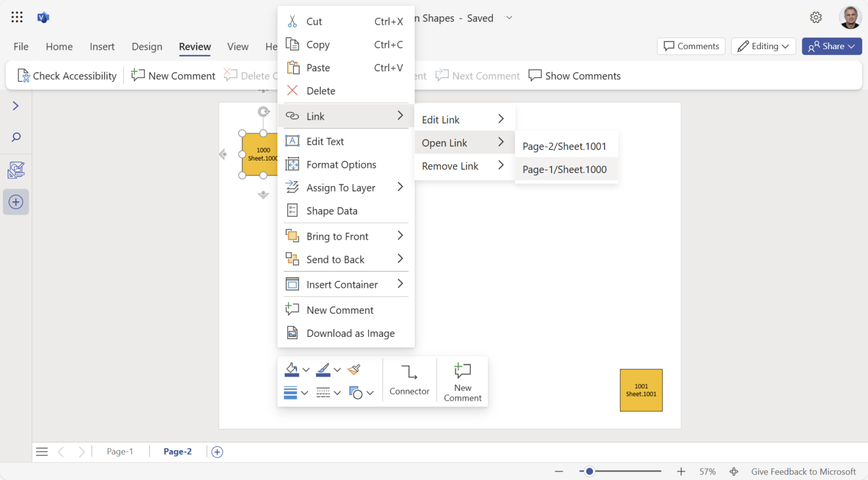Select the fill color tool
The height and width of the screenshot is (480, 868).
293,369
